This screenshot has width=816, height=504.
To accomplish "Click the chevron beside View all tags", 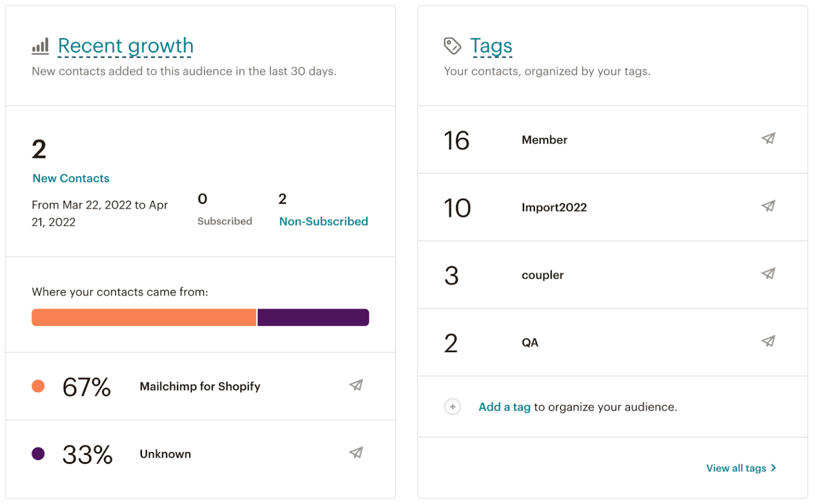I will pos(774,468).
